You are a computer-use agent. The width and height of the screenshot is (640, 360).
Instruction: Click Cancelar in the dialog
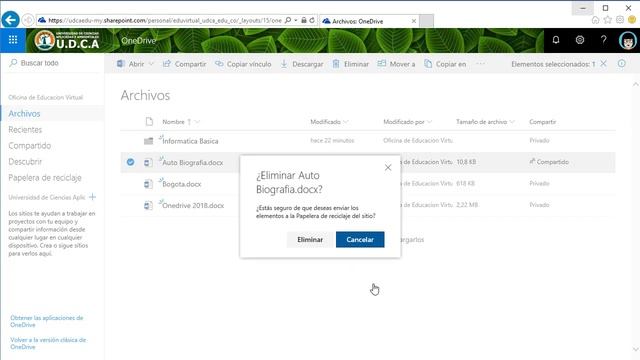360,240
